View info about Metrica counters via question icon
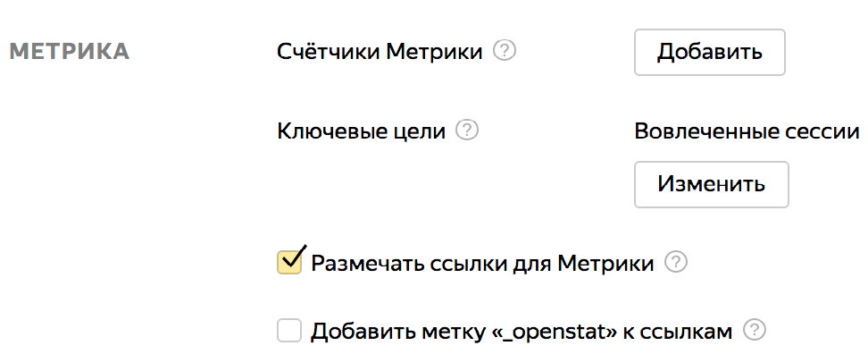 pyautogui.click(x=505, y=52)
